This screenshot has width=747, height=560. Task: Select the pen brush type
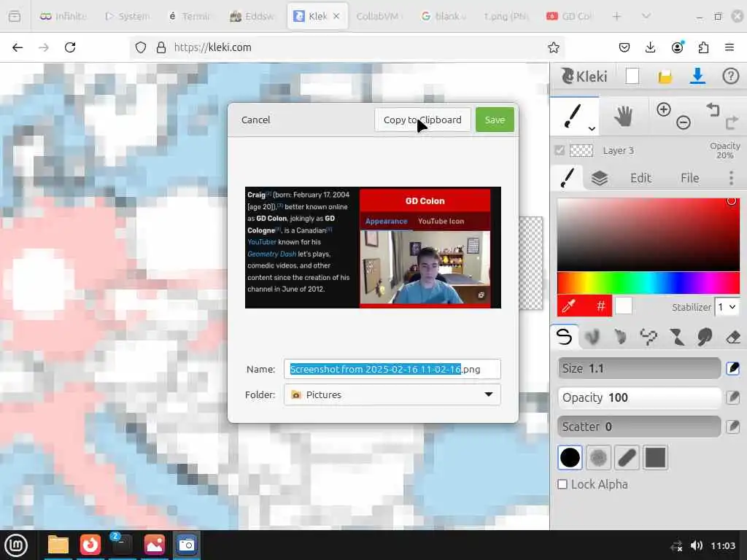pos(564,337)
